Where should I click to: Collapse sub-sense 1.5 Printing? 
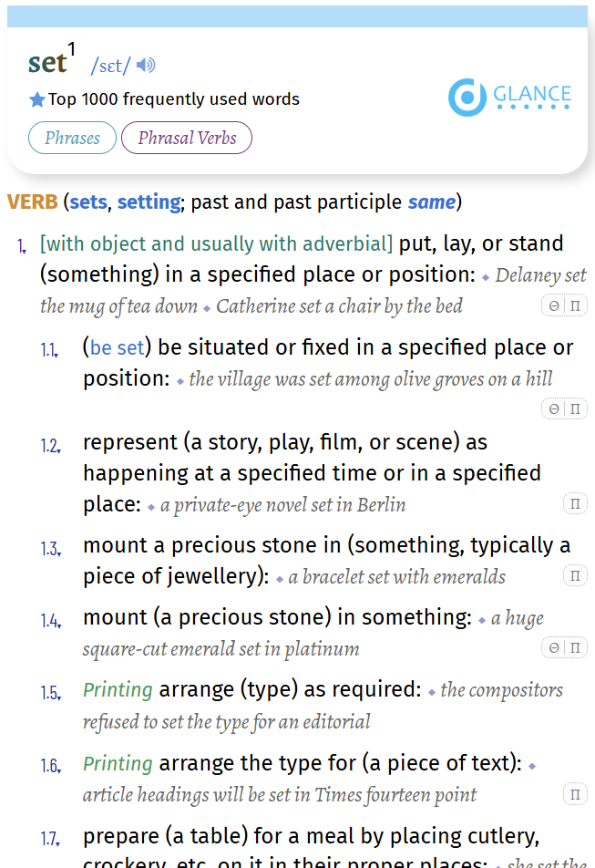50,693
